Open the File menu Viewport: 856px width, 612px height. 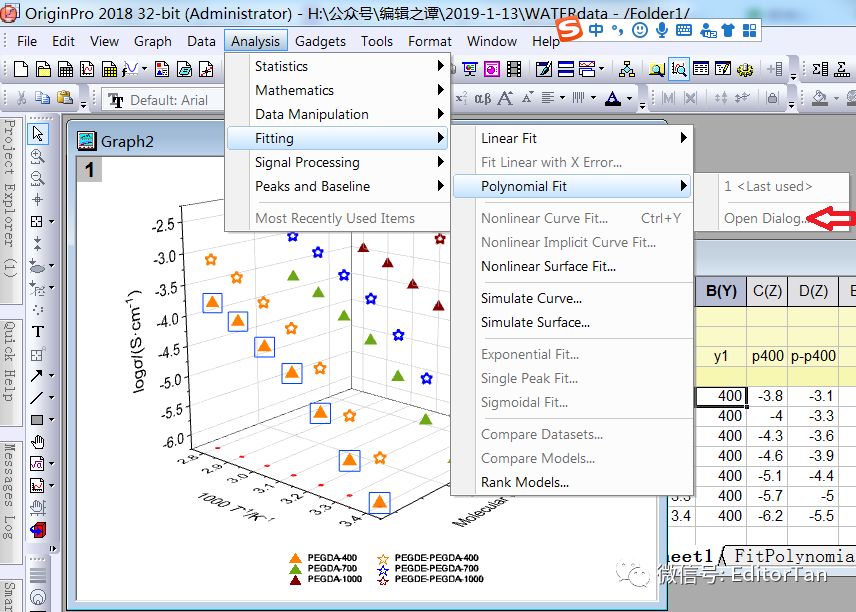(27, 41)
